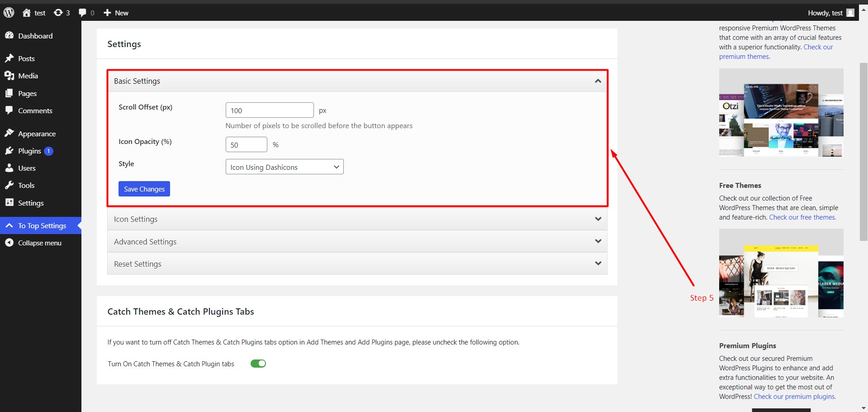Click the Collapse menu circle icon

pyautogui.click(x=9, y=243)
